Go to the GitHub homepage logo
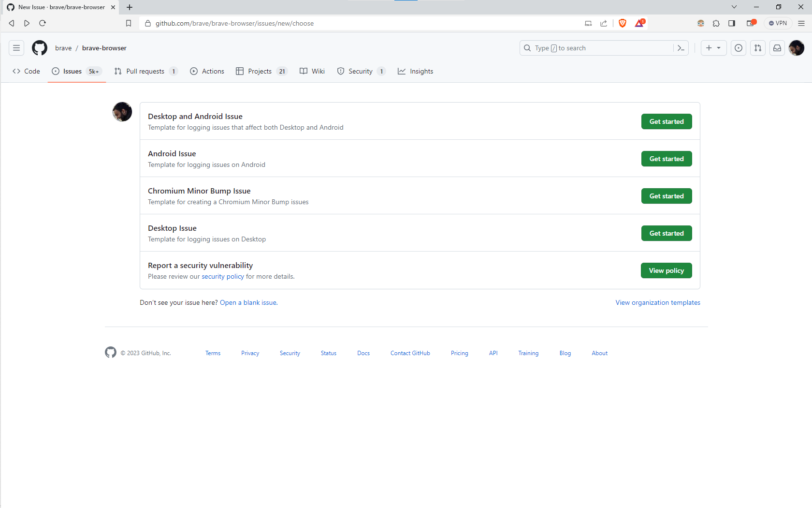Viewport: 812px width, 508px height. [x=40, y=48]
